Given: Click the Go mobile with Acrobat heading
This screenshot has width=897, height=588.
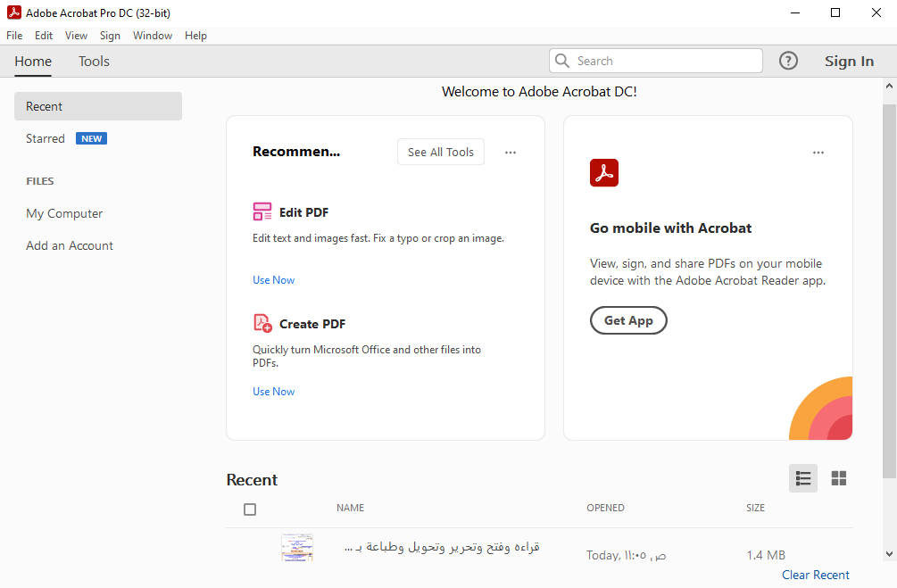Looking at the screenshot, I should point(670,228).
